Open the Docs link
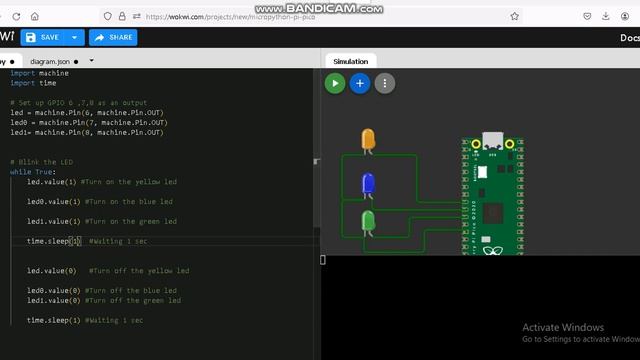The height and width of the screenshot is (360, 640). pos(630,38)
